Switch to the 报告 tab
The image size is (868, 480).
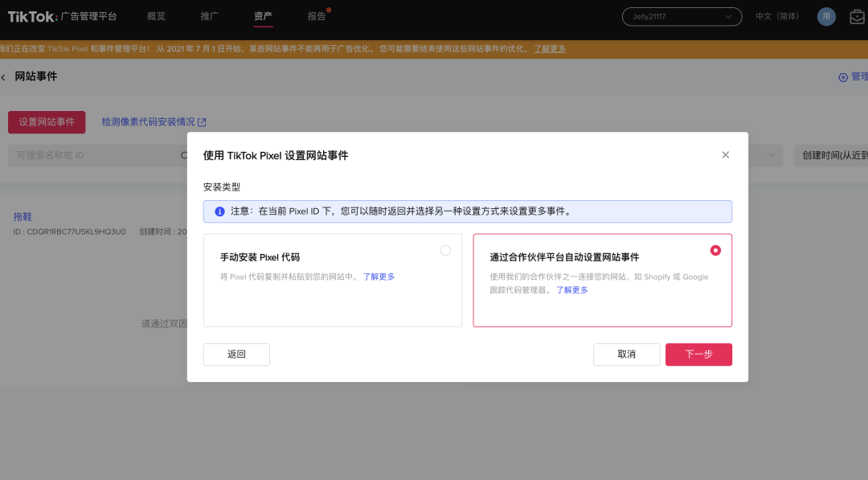(317, 15)
